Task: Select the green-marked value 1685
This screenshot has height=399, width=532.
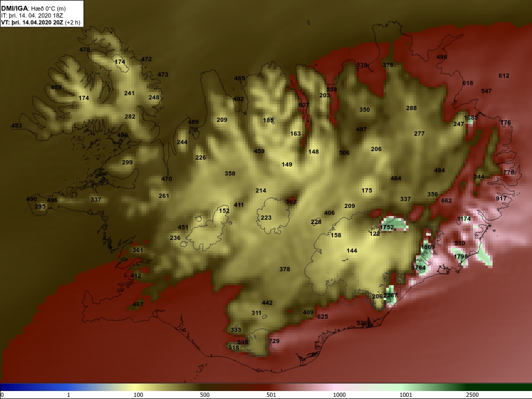Action: click(x=471, y=118)
